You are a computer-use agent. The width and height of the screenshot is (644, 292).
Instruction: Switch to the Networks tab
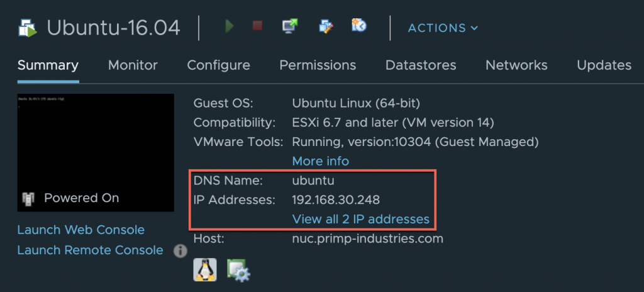coord(516,65)
